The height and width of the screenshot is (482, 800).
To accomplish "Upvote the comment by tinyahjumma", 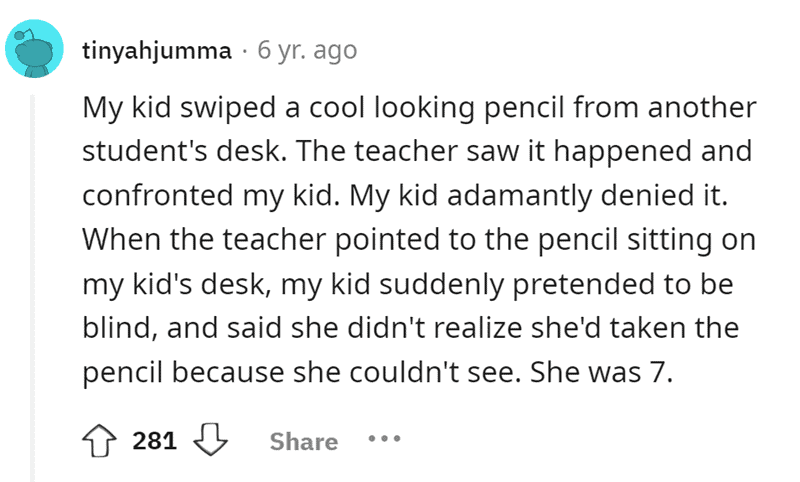I will tap(101, 441).
